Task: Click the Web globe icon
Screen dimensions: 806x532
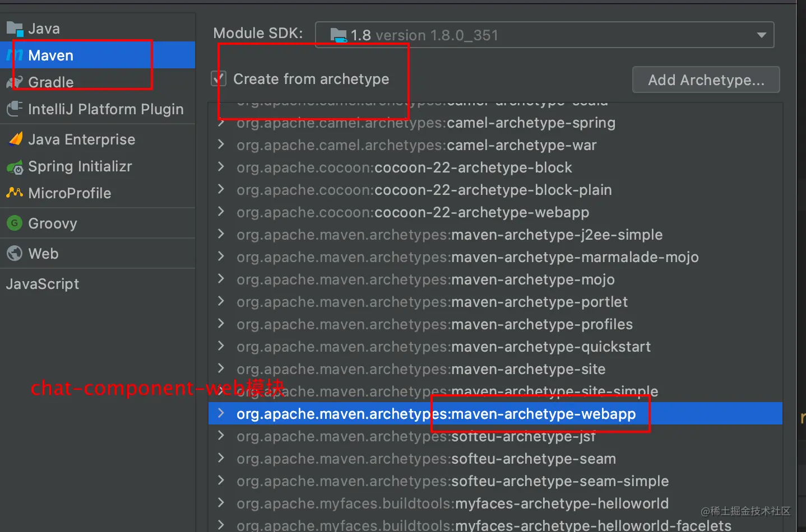Action: tap(15, 253)
